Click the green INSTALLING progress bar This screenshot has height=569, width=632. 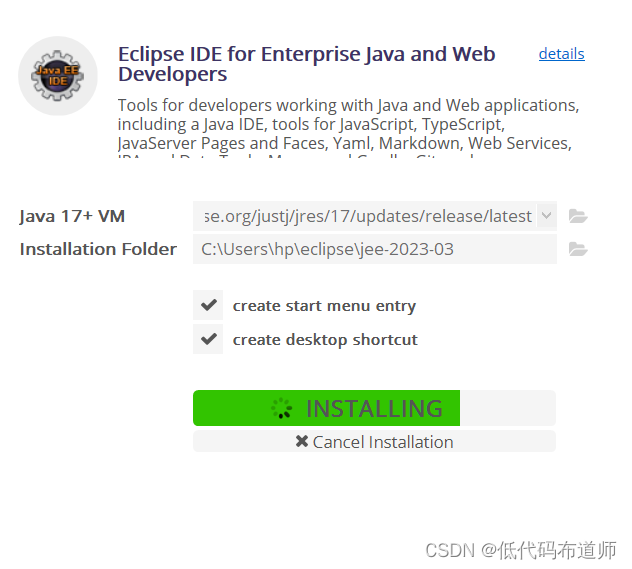(326, 408)
